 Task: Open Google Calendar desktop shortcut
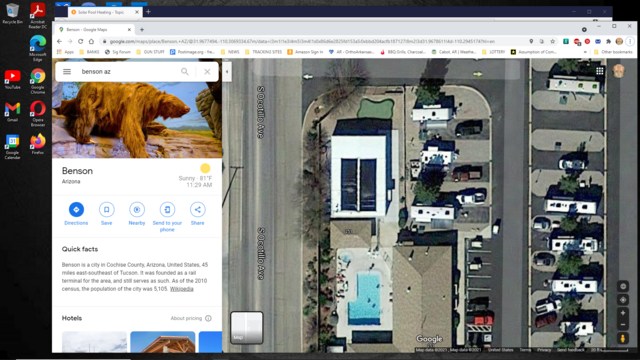[x=13, y=147]
